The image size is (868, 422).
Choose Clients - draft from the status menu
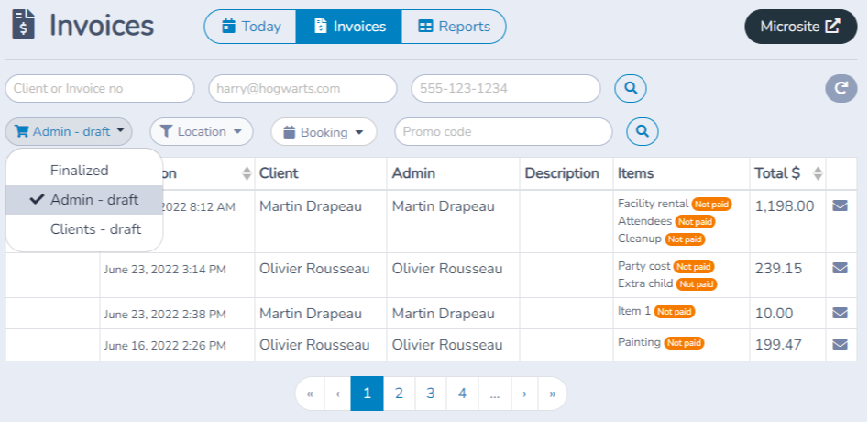tap(84, 229)
